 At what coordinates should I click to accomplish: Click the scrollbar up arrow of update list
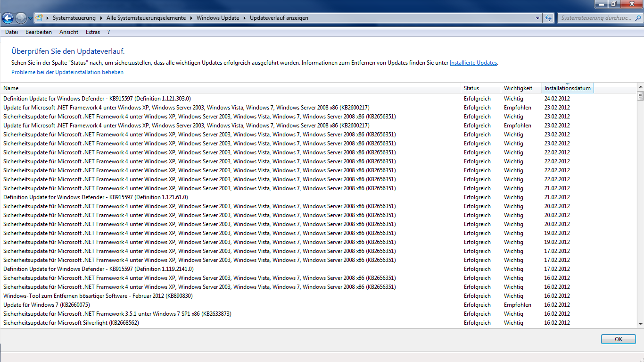[640, 87]
